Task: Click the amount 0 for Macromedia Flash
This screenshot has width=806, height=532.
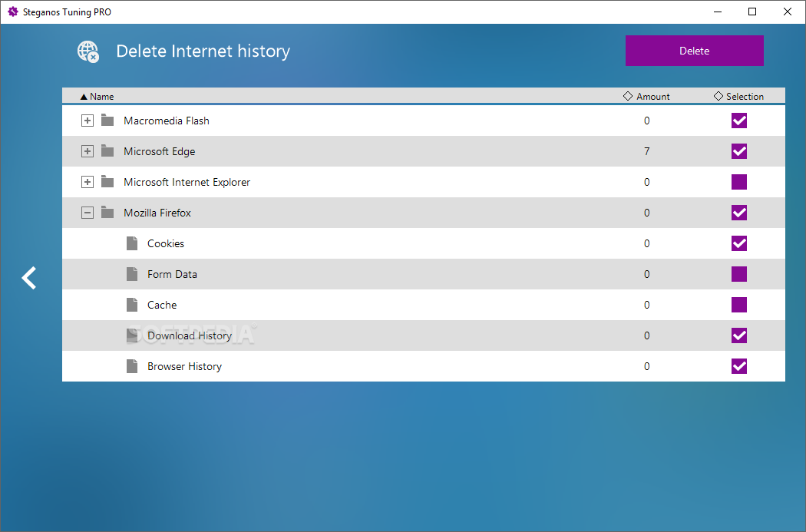Action: point(646,121)
